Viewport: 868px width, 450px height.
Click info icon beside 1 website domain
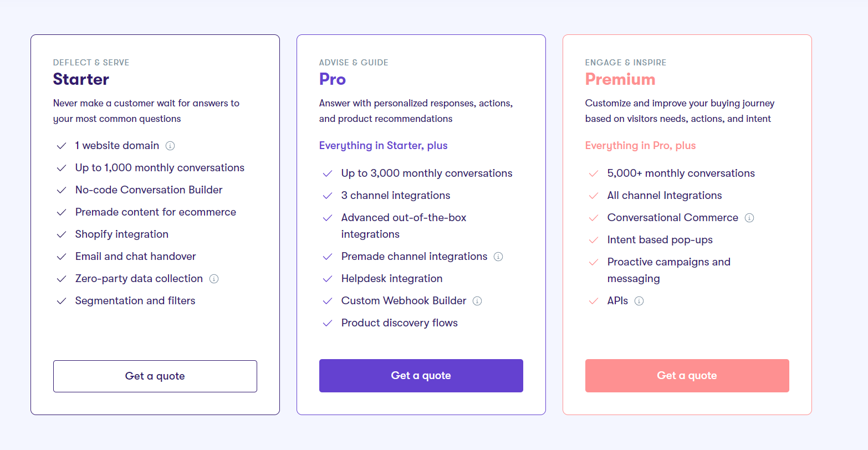coord(170,146)
